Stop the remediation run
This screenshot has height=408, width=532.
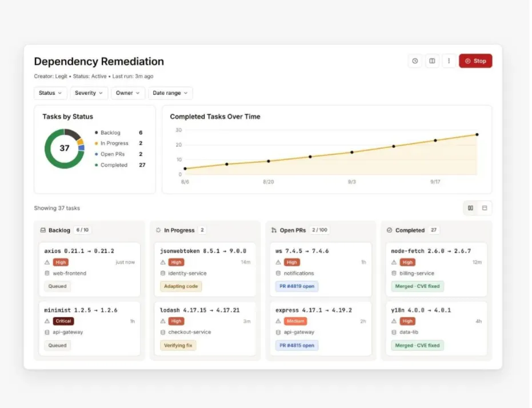click(475, 61)
